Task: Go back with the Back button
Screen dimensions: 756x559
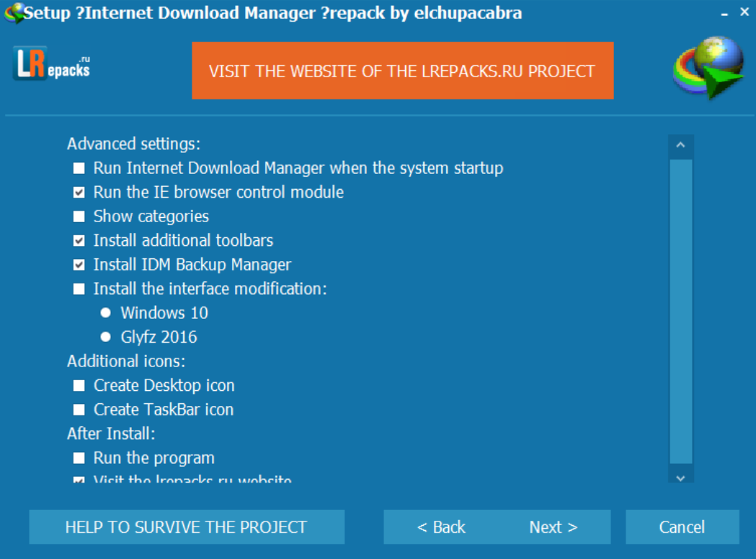Action: click(x=441, y=527)
